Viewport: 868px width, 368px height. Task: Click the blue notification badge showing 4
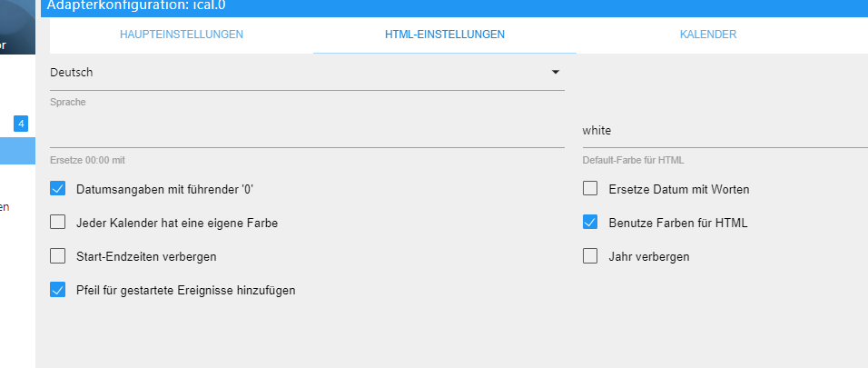tap(21, 124)
